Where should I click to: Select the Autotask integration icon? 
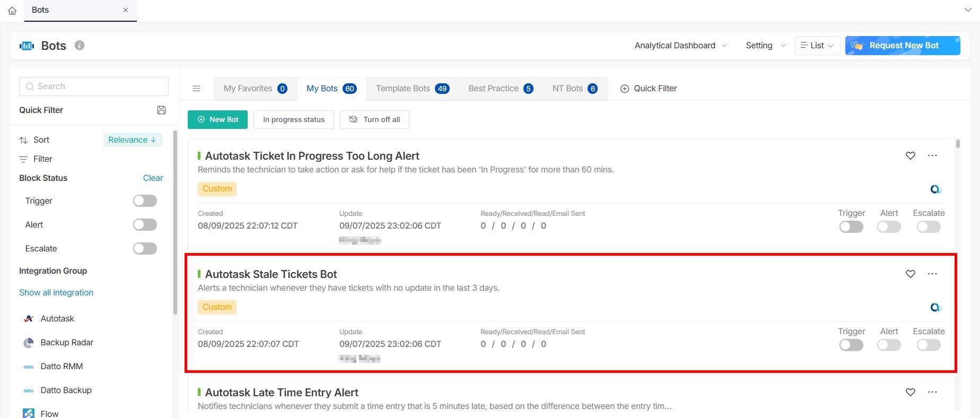(x=29, y=319)
